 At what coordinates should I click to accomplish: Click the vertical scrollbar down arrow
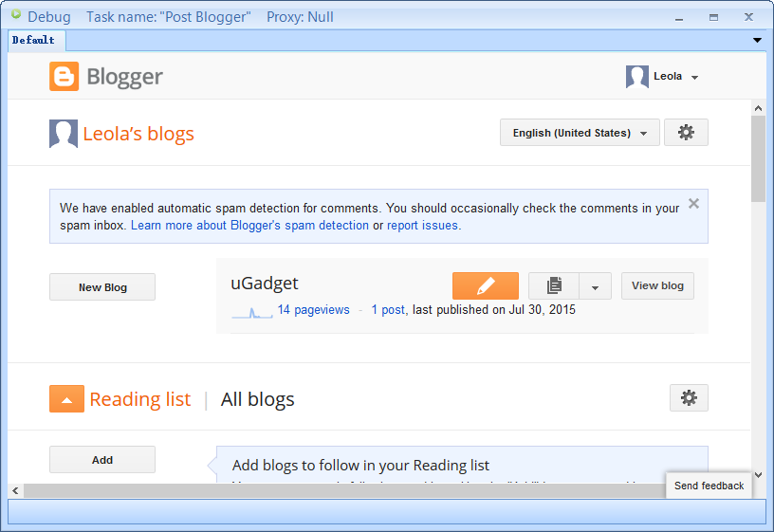[758, 475]
